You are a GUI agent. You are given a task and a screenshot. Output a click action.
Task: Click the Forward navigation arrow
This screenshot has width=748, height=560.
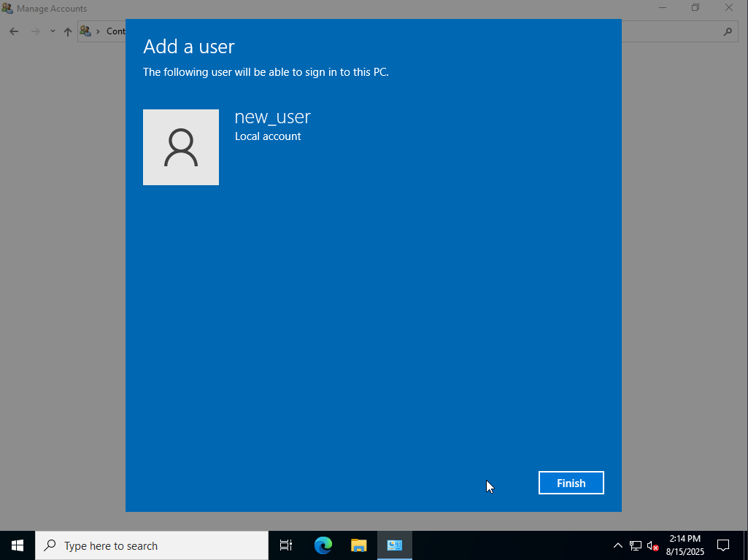tap(35, 31)
